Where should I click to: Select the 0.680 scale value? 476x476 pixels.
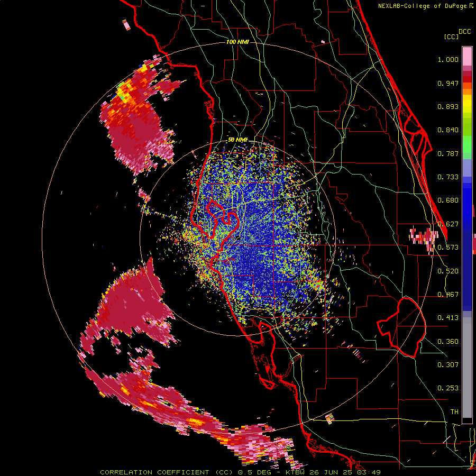pos(448,200)
